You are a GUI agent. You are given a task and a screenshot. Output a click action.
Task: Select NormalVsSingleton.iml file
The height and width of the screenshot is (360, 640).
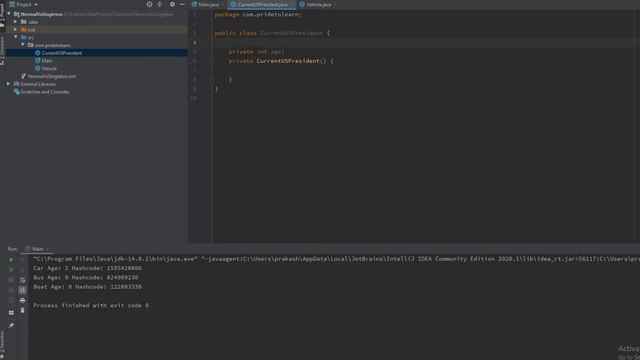pos(51,76)
